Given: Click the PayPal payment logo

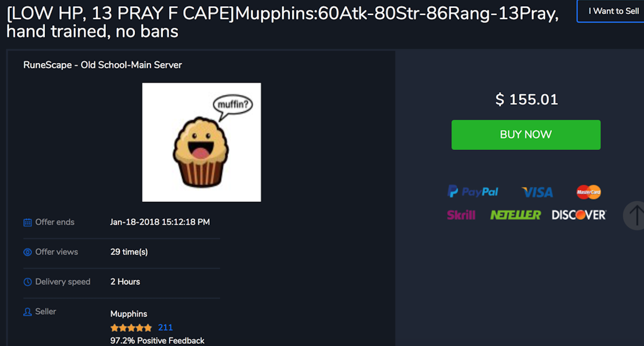Looking at the screenshot, I should tap(473, 191).
